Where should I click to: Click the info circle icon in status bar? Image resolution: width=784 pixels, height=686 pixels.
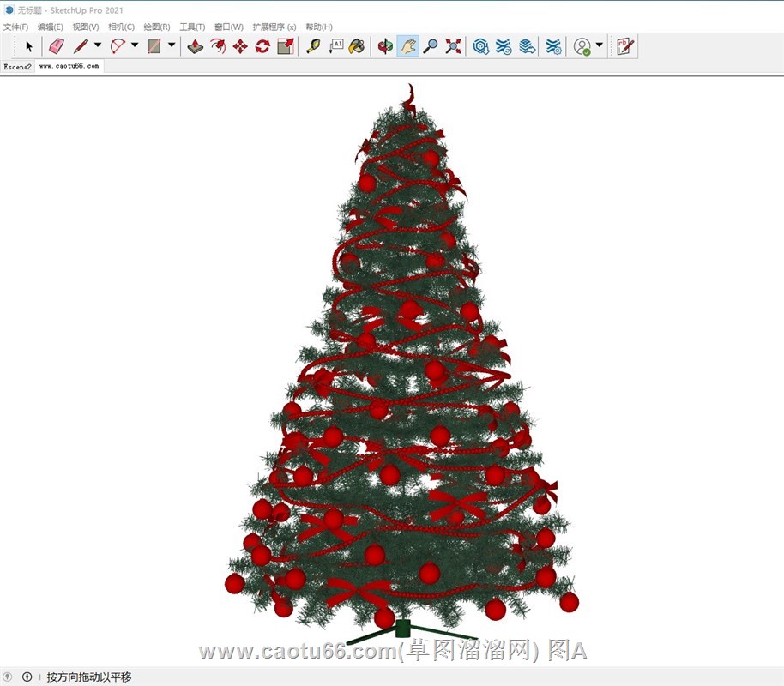[27, 677]
